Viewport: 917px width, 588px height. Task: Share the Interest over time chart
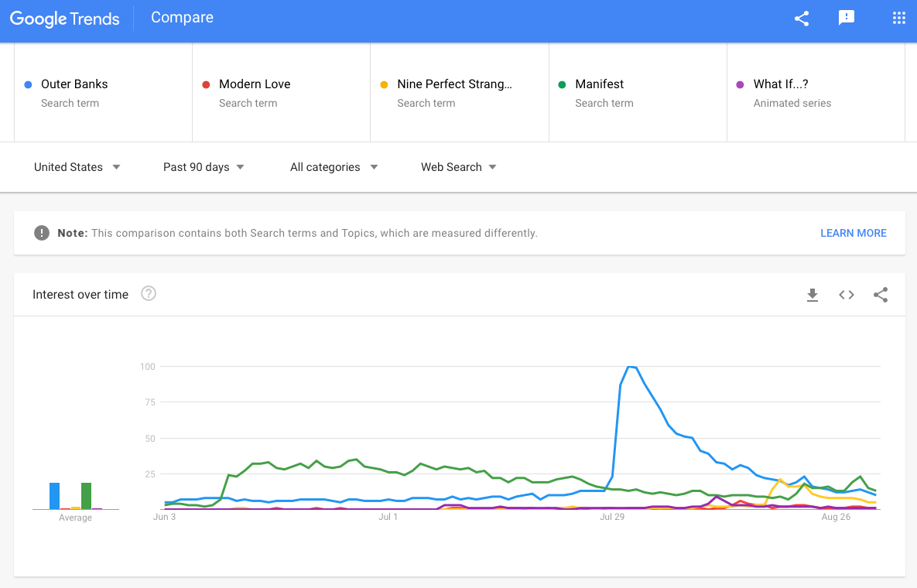coord(880,296)
